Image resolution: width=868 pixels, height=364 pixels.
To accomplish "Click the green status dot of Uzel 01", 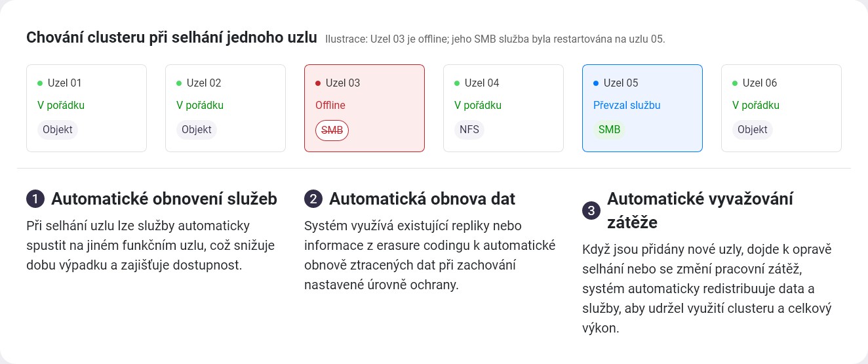I will [x=40, y=83].
